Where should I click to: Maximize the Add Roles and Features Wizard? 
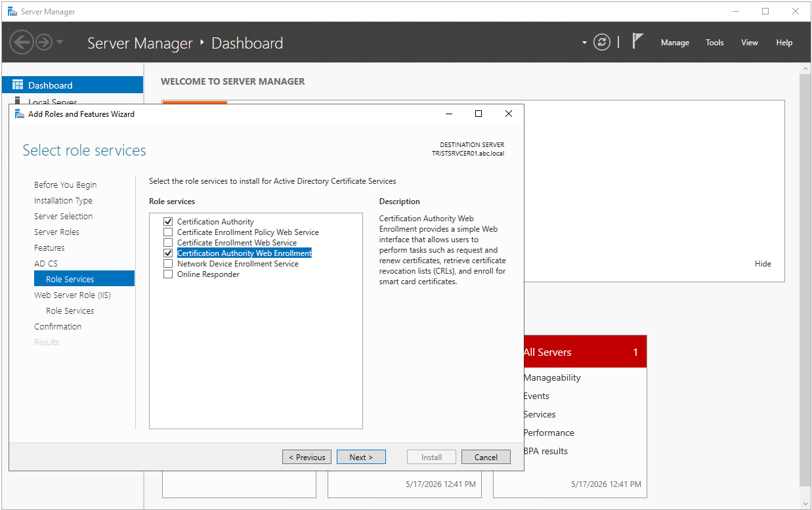tap(479, 114)
